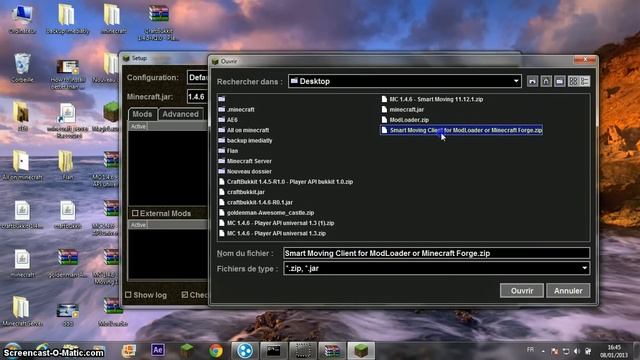Click the Nom du fichier input field
The image size is (640, 360).
pos(436,253)
